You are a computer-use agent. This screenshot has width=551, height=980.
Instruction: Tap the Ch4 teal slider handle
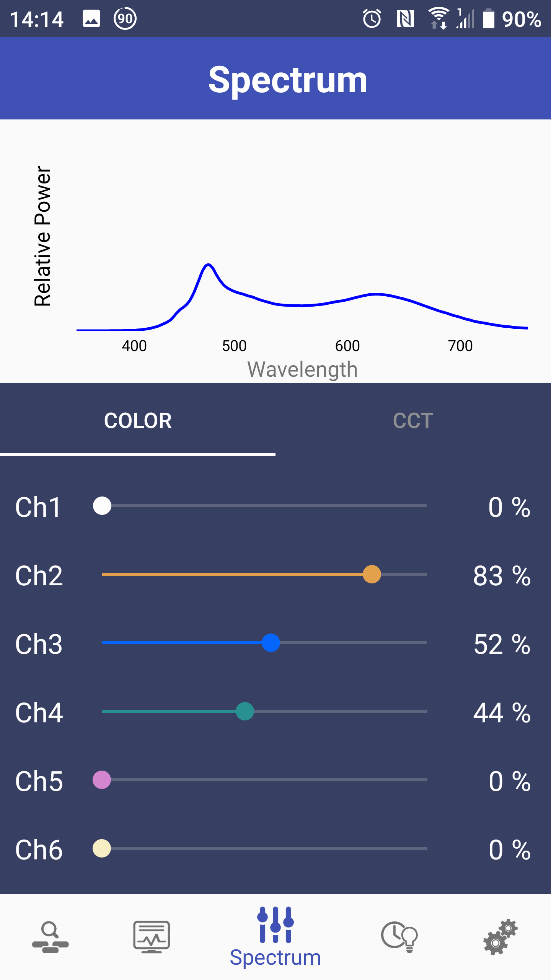pos(245,711)
